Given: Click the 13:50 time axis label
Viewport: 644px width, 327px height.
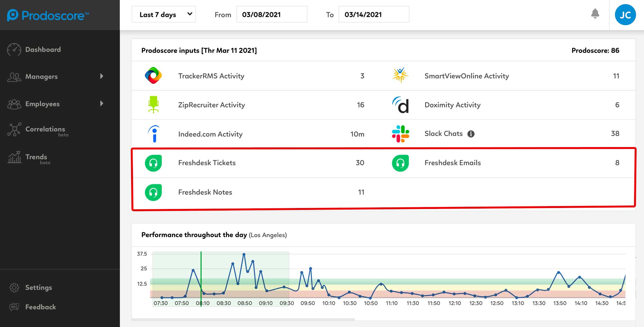Looking at the screenshot, I should (560, 303).
